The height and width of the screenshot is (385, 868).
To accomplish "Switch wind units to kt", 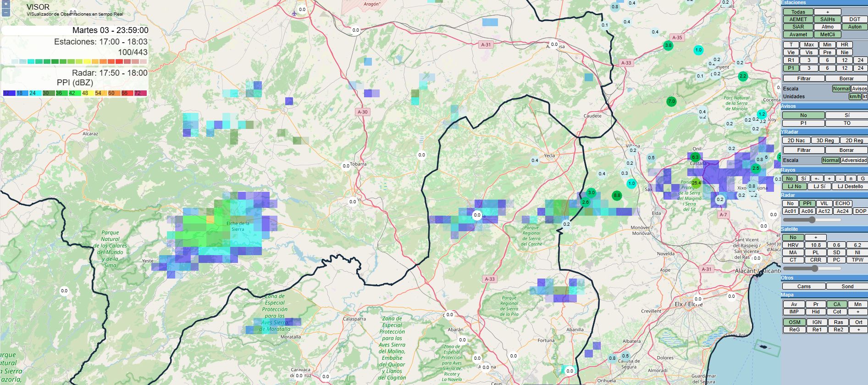I will [865, 96].
